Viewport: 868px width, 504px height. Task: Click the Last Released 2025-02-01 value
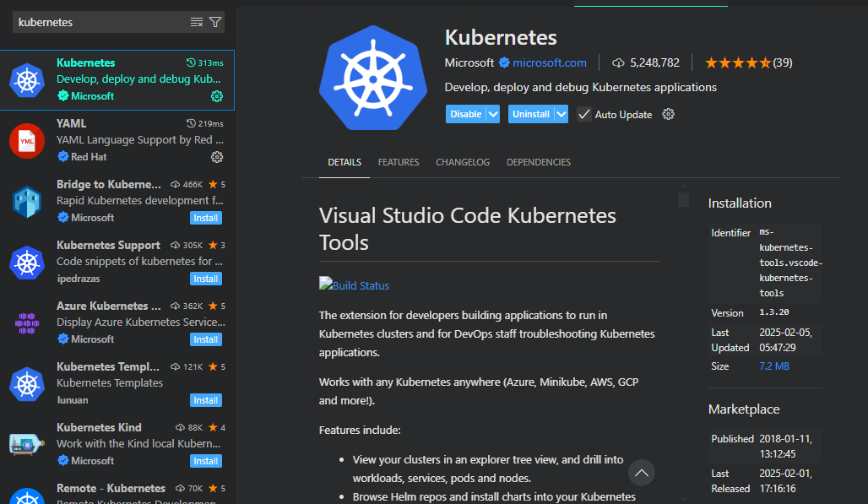785,480
